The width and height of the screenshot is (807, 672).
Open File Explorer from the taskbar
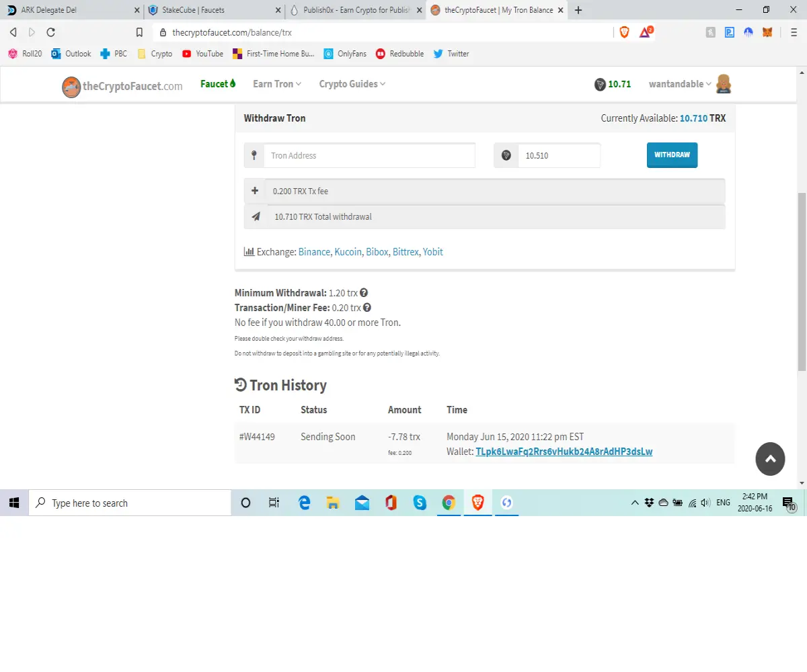pyautogui.click(x=332, y=503)
